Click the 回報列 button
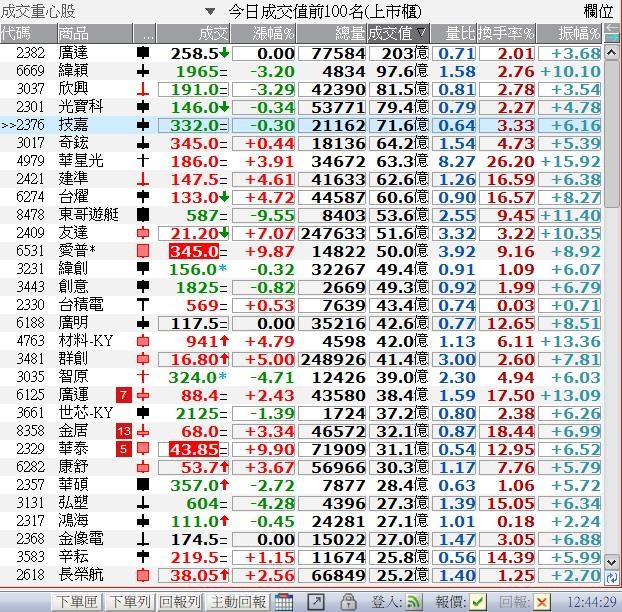Viewport: 622px width, 612px height. coord(181,601)
